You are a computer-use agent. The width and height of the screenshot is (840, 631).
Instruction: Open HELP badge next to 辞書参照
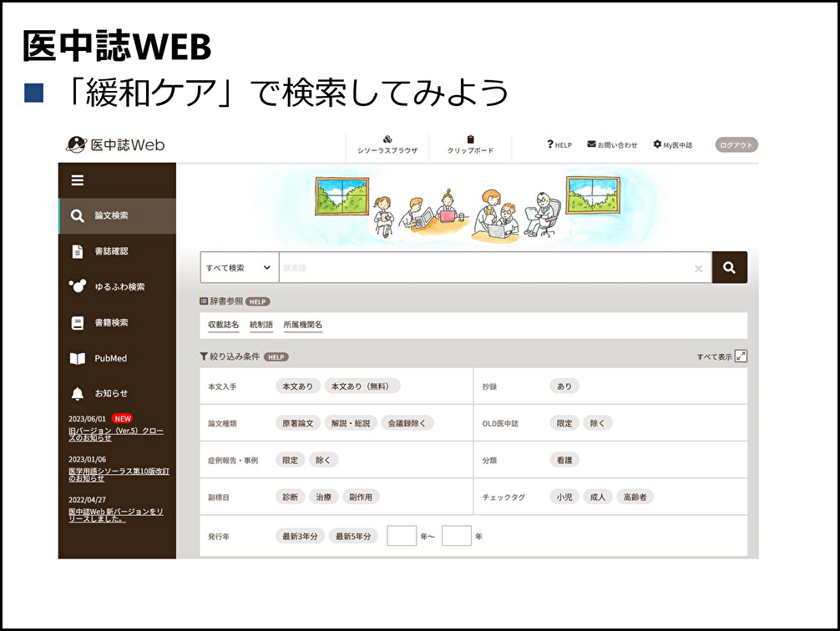pos(258,301)
